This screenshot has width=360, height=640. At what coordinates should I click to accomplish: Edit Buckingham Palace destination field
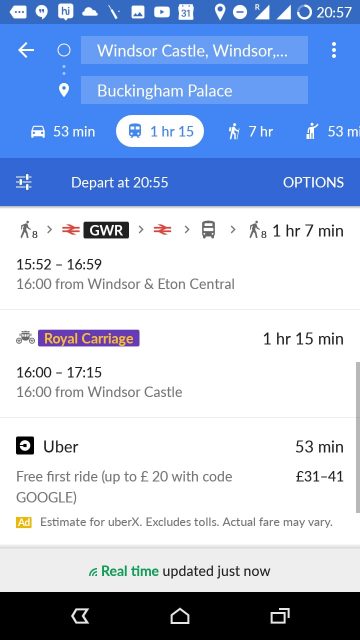tap(194, 90)
